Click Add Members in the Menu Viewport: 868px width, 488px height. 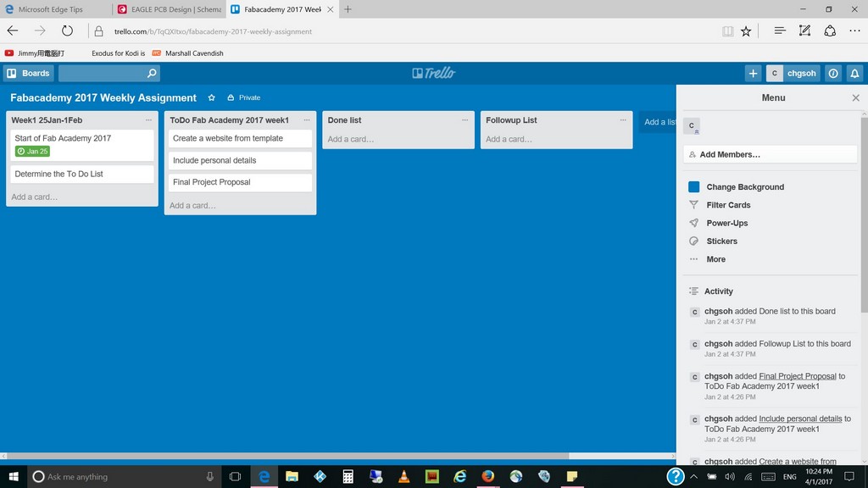click(x=770, y=154)
